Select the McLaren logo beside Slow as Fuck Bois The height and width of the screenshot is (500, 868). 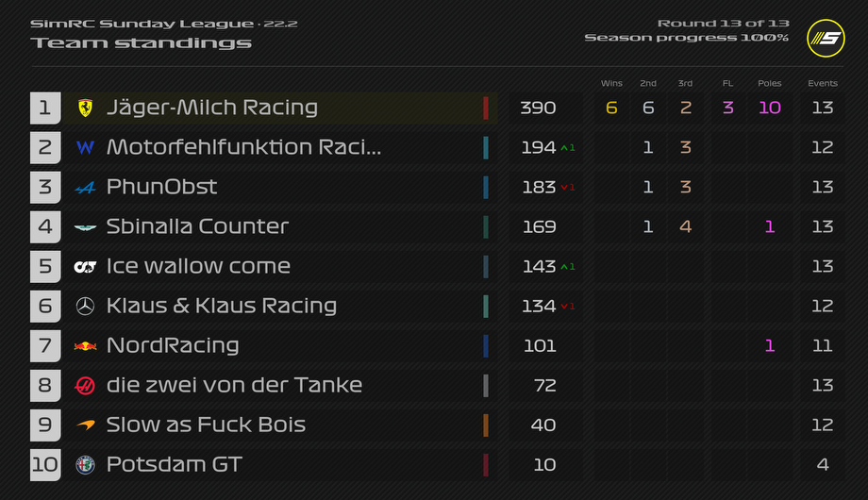[x=85, y=425]
